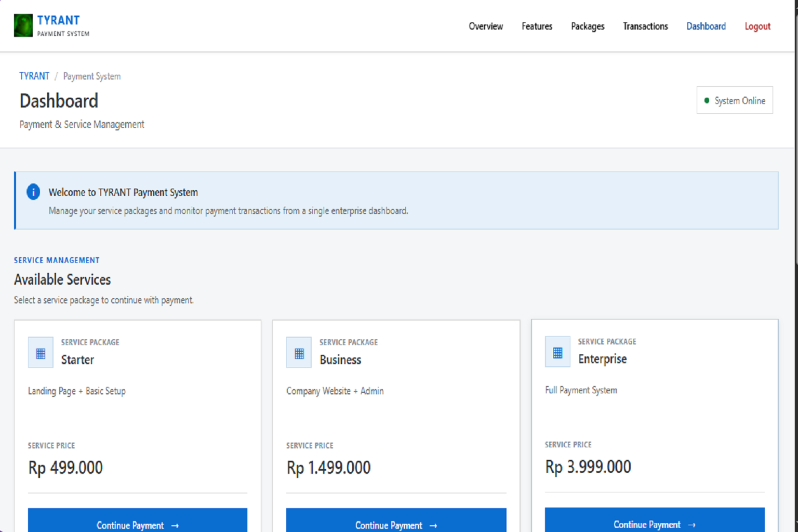Continue payment for the Business package
Viewport: 798px width, 532px height.
[x=396, y=520]
